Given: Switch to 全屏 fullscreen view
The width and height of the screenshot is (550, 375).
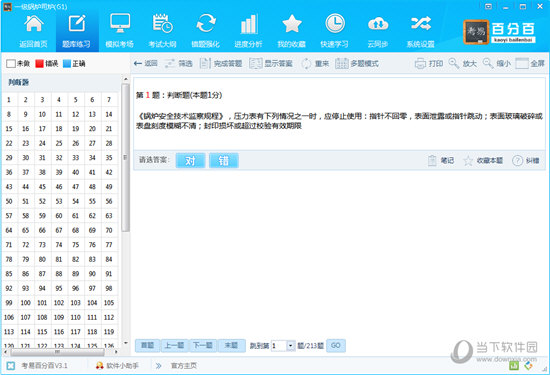Looking at the screenshot, I should pos(530,63).
